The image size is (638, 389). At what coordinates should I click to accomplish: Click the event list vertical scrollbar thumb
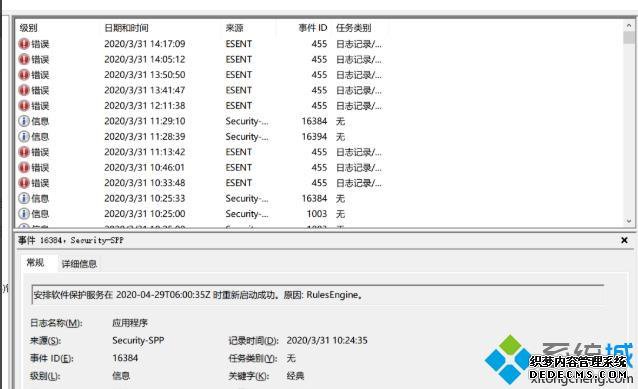point(629,37)
